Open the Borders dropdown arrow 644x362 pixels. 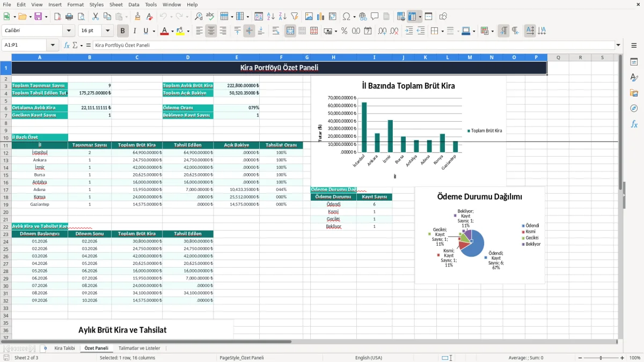tap(442, 31)
